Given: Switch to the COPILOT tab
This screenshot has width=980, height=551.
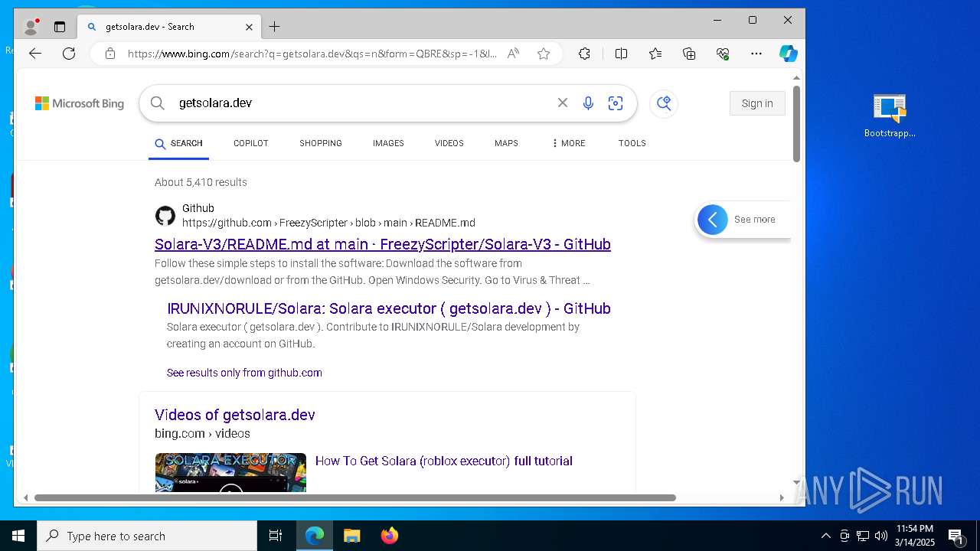Looking at the screenshot, I should click(251, 143).
